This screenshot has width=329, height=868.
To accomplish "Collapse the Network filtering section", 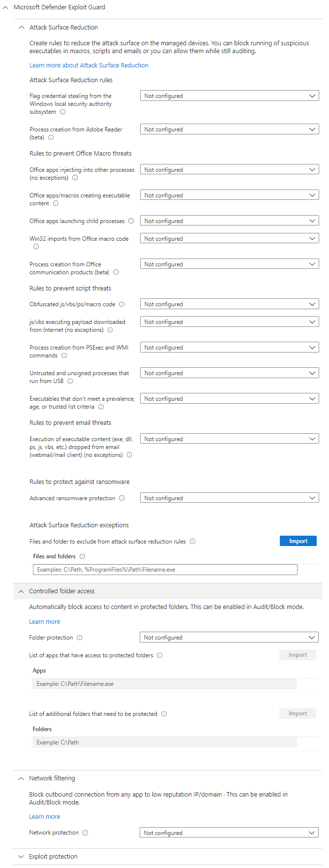I will (21, 778).
